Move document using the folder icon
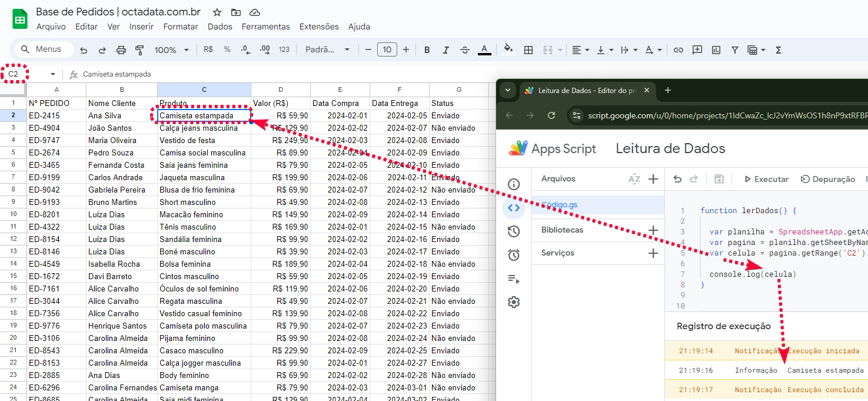Viewport: 868px width, 401px height. tap(236, 12)
